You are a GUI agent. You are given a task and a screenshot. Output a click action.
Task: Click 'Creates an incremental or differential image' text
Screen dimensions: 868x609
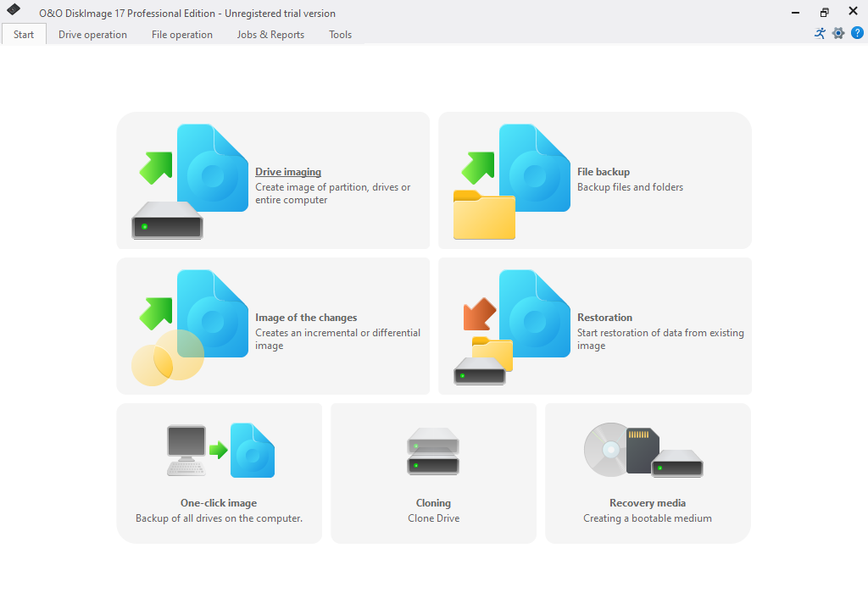pos(337,339)
